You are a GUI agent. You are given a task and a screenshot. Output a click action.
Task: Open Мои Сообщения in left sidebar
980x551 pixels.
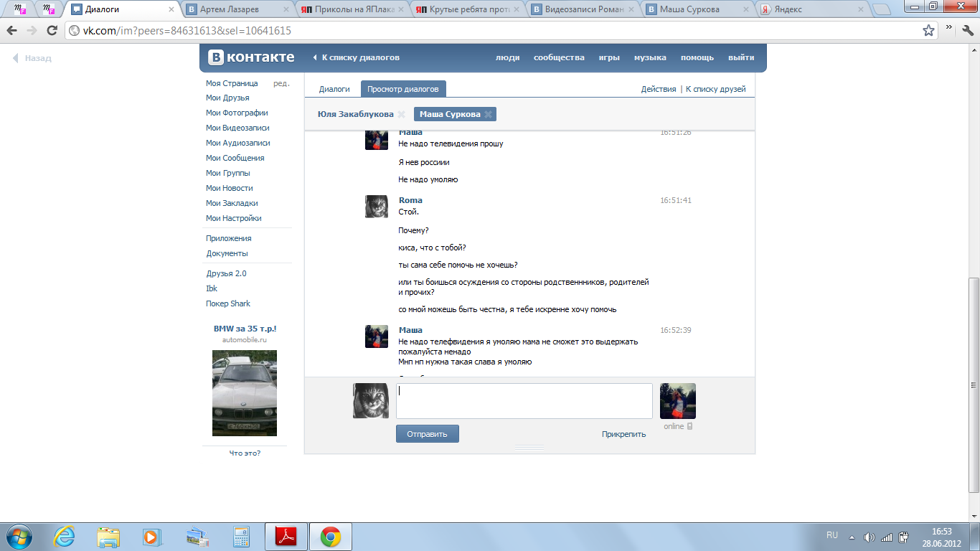point(235,158)
